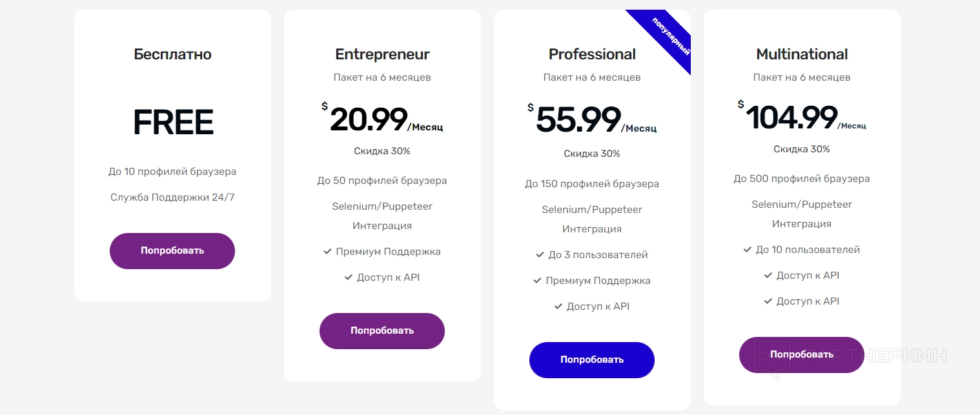Click the checkmark next to Professional's Доступ к API
Image resolution: width=980 pixels, height=415 pixels.
tap(558, 307)
